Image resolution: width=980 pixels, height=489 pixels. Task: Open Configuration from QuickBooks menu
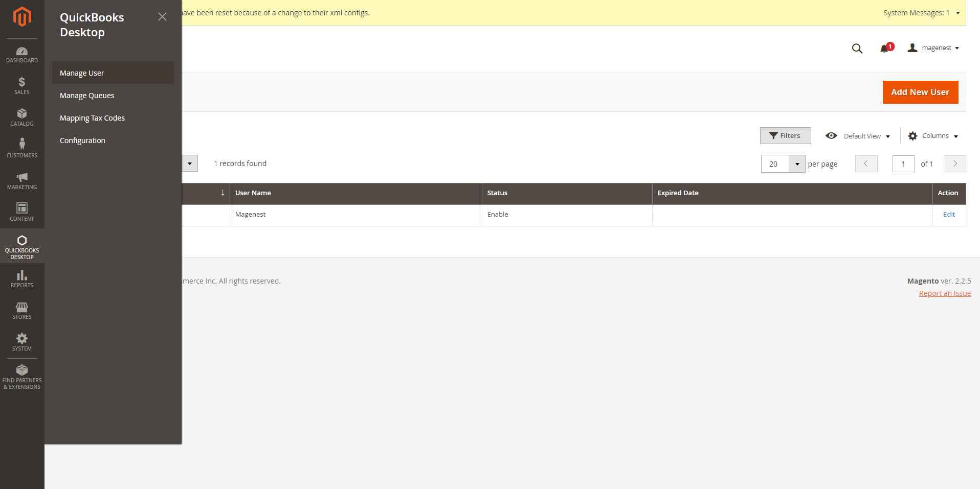click(x=82, y=141)
